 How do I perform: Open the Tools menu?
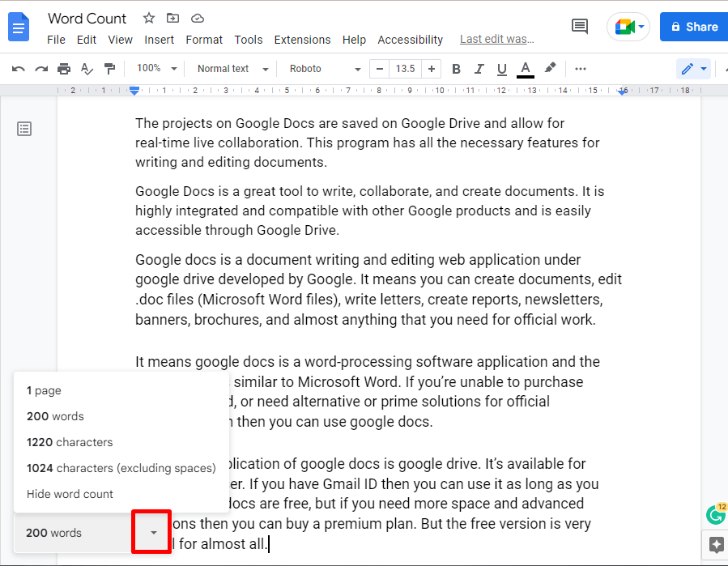click(249, 40)
